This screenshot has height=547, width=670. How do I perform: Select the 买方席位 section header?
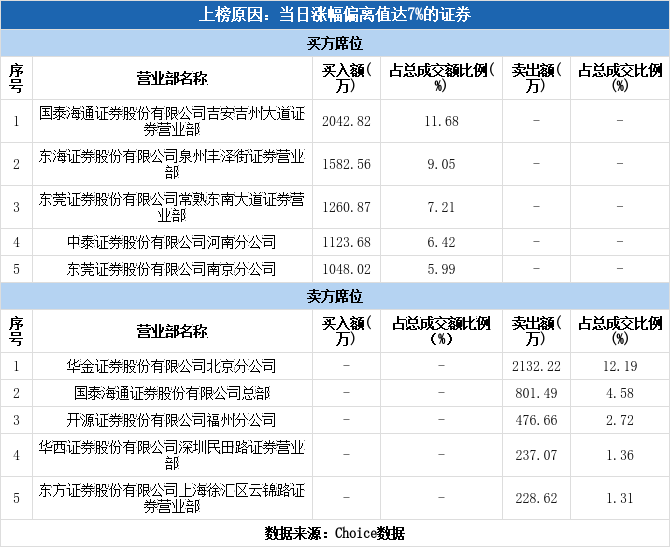pyautogui.click(x=335, y=43)
